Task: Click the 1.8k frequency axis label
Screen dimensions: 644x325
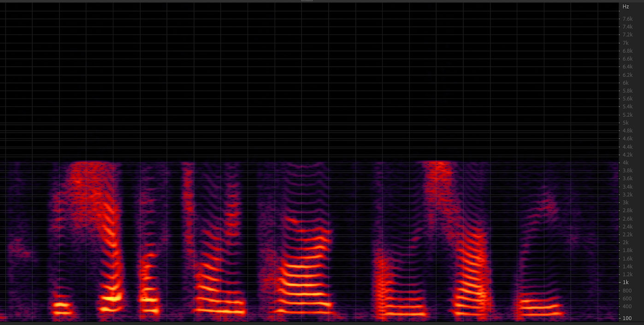Action: tap(627, 250)
